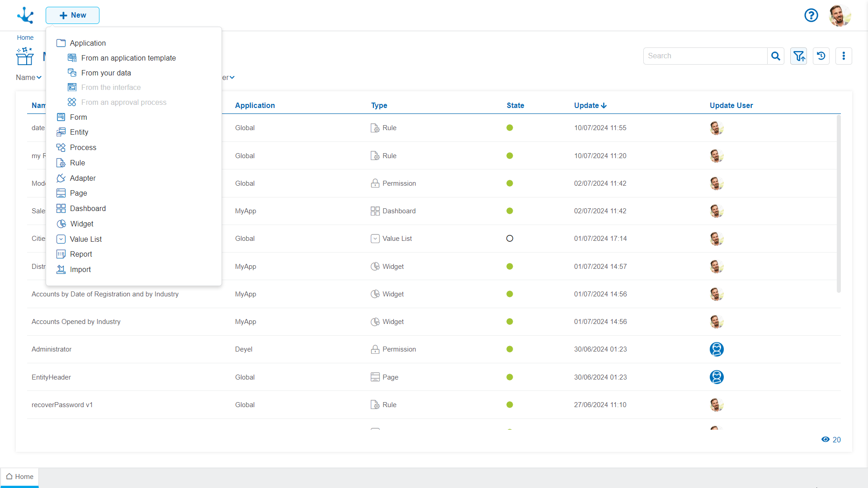
Task: Toggle the filter icon in the toolbar
Action: point(799,56)
